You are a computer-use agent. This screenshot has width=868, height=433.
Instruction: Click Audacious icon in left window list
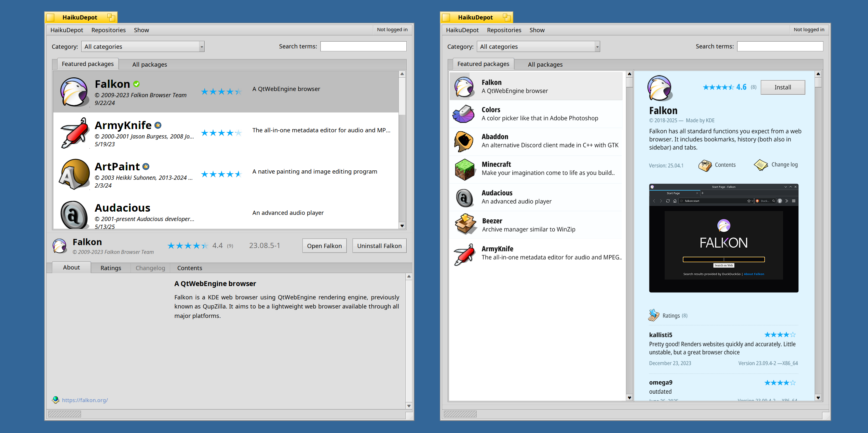74,215
